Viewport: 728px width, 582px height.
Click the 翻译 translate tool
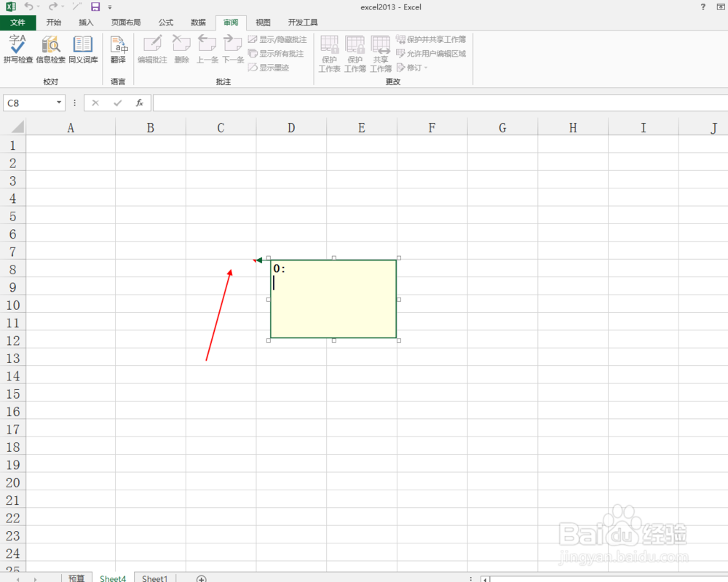(x=118, y=51)
